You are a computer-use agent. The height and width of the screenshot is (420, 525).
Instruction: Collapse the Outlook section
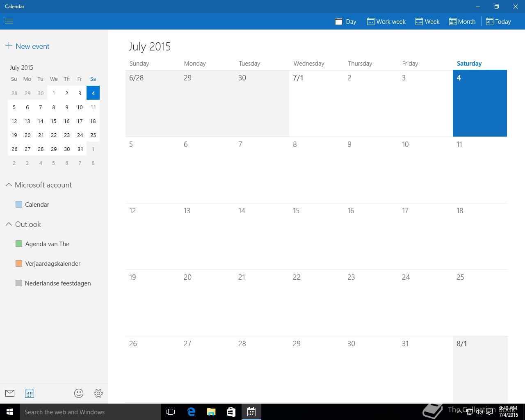click(x=9, y=224)
